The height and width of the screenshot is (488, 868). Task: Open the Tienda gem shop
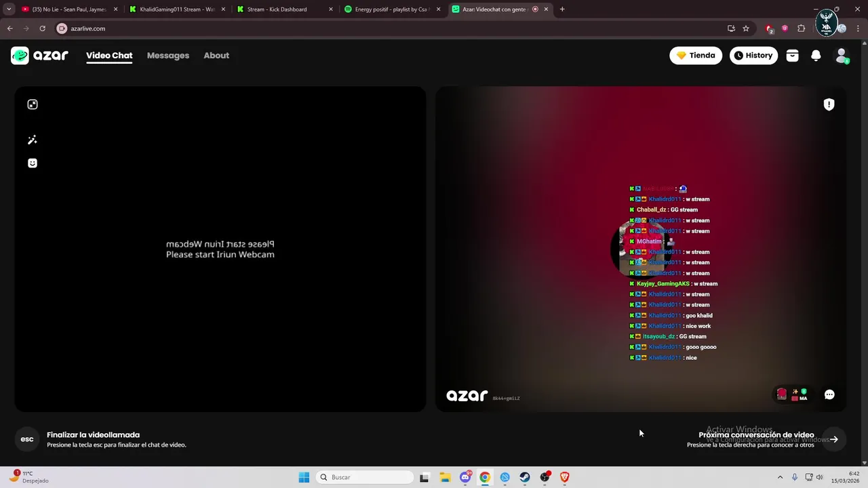tap(696, 56)
